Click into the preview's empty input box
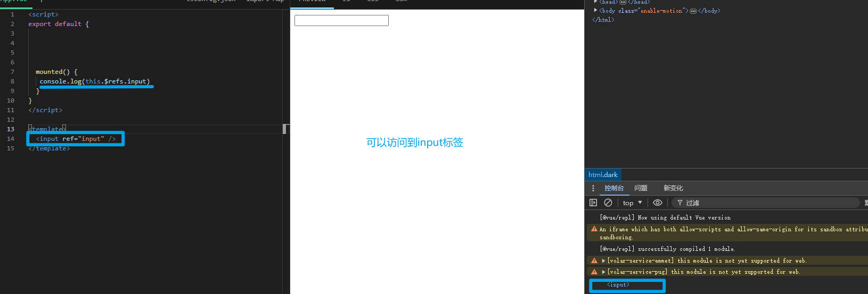Viewport: 868px width, 294px height. 341,20
